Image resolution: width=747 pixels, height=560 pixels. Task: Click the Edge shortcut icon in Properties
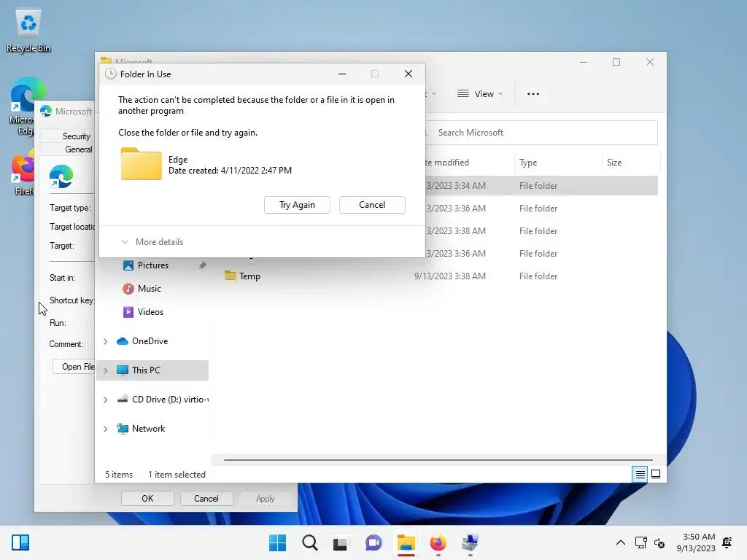61,176
